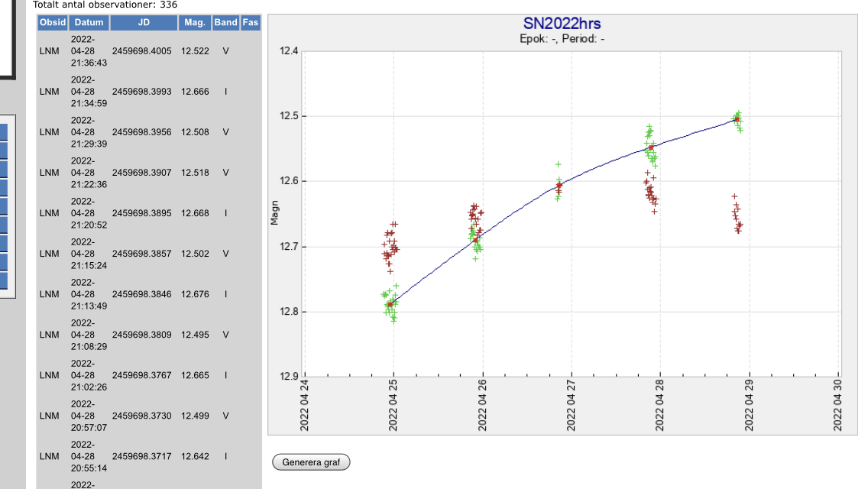Sort by the Obsid column header
The image size is (868, 489).
[53, 23]
